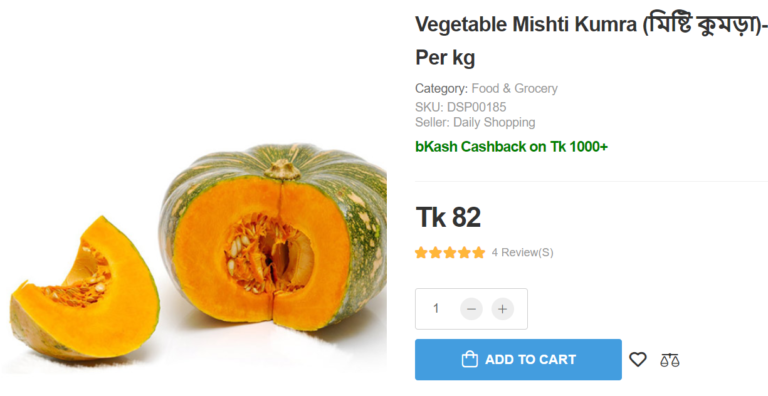The image size is (768, 396).
Task: Select the fourth rating star
Action: [464, 252]
